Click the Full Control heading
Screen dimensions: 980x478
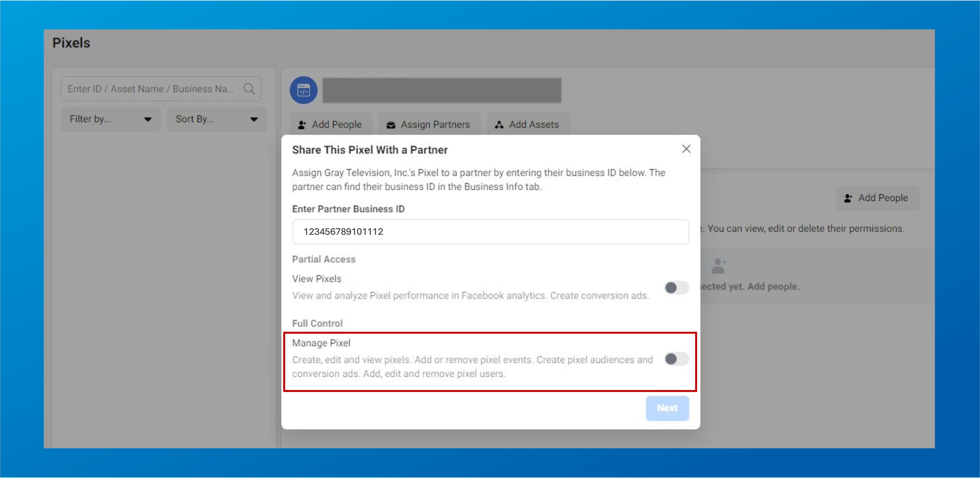click(x=317, y=323)
